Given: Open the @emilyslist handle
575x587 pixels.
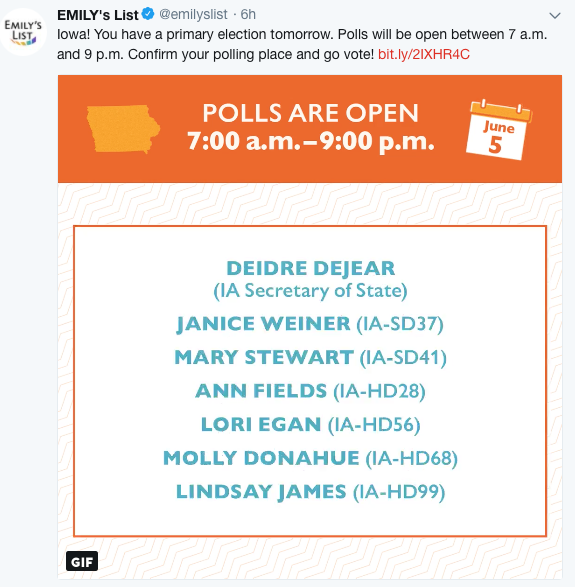Looking at the screenshot, I should pos(193,15).
